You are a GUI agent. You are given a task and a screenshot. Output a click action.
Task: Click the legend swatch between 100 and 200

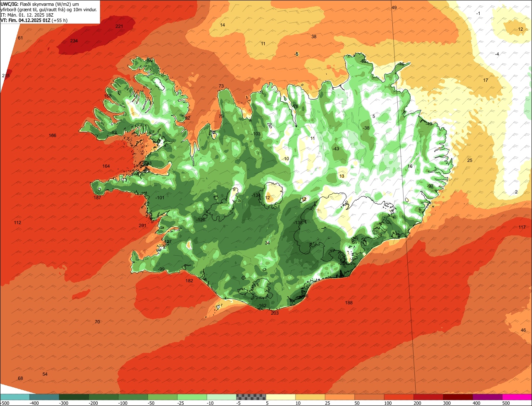399,397
